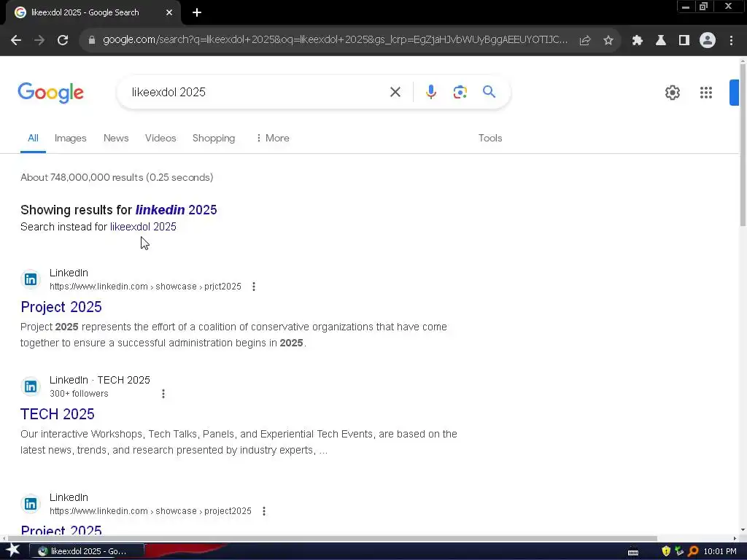Open the TECH 2025 result title
The image size is (747, 560).
pos(57,414)
